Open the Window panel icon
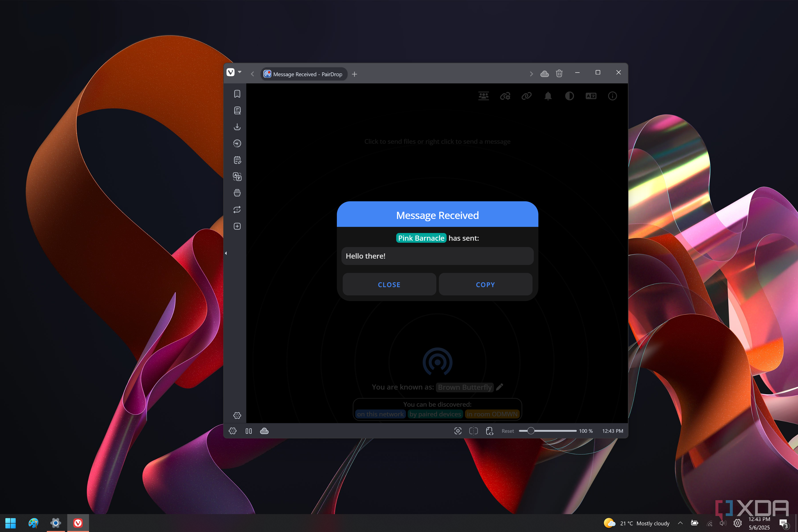Viewport: 798px width, 532px height. (237, 193)
